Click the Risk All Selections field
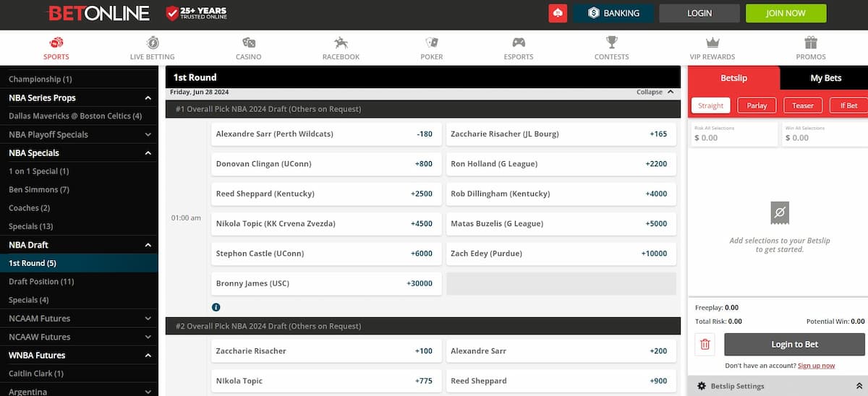The height and width of the screenshot is (396, 868). pos(733,134)
